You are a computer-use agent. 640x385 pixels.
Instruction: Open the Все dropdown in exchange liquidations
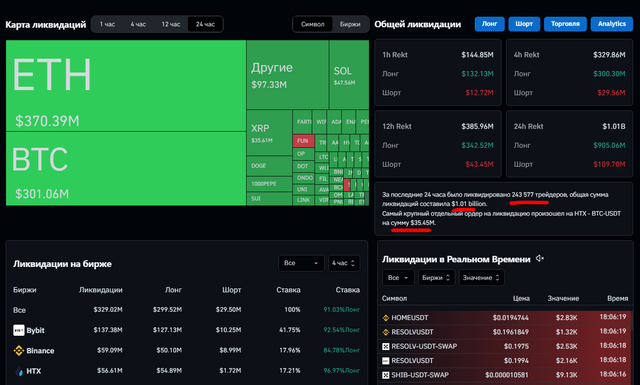[301, 263]
